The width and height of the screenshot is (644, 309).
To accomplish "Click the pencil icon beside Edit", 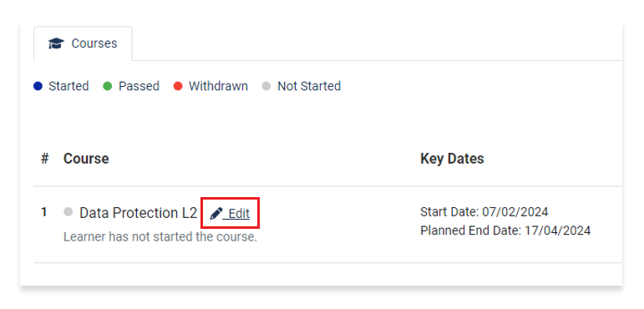I will click(216, 213).
